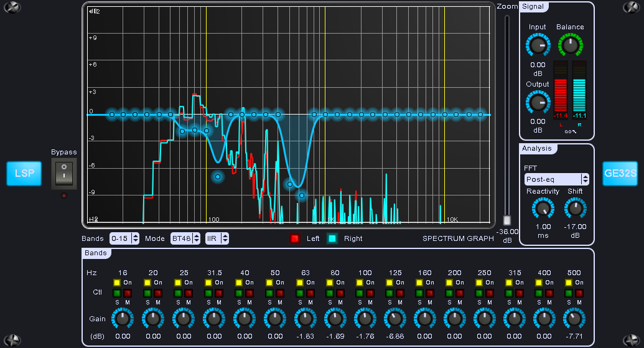Viewport: 644px width, 348px height.
Task: Flip the Bypass switch
Action: 64,174
